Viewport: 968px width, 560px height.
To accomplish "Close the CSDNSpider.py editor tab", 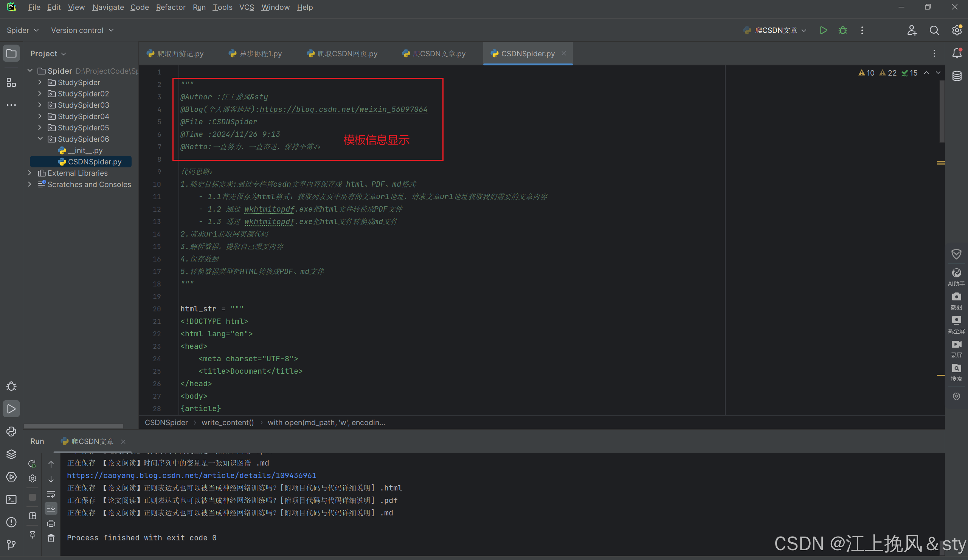I will point(563,53).
